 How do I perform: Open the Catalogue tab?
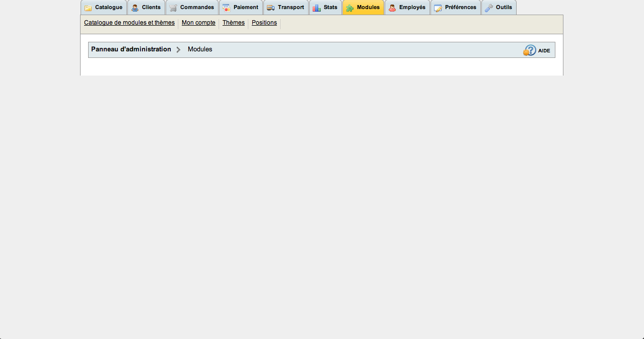[x=103, y=8]
